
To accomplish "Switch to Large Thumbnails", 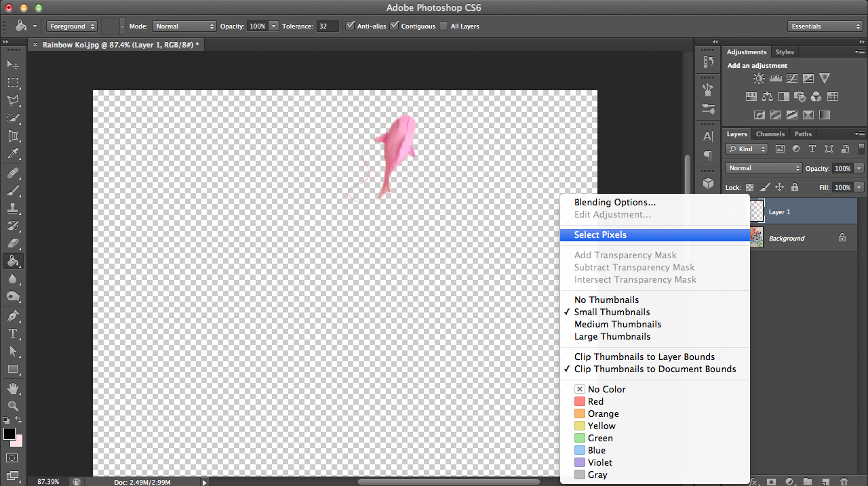I will coord(612,336).
